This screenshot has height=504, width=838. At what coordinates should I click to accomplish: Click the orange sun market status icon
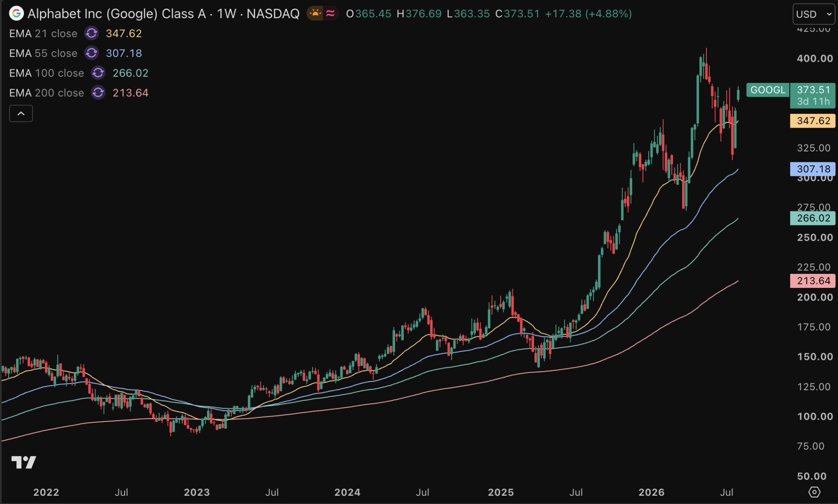coord(315,13)
